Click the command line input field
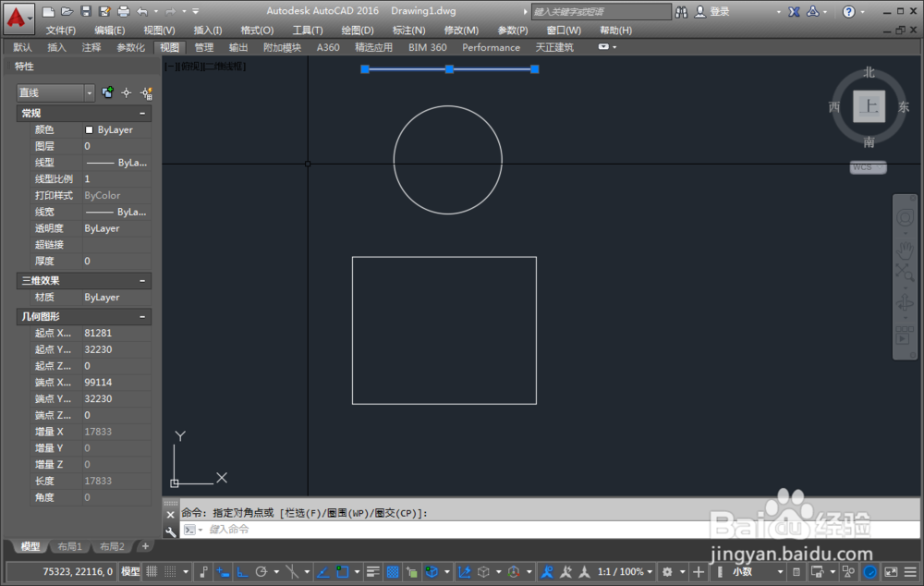Image resolution: width=924 pixels, height=586 pixels. pyautogui.click(x=548, y=530)
